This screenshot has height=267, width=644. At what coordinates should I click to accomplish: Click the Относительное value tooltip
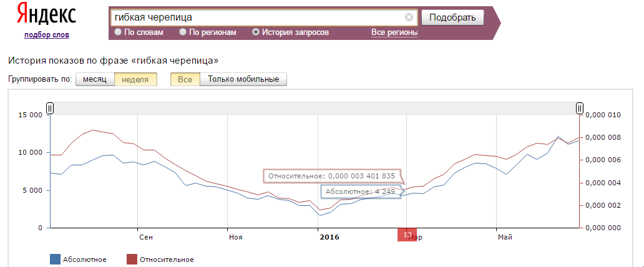pyautogui.click(x=331, y=176)
